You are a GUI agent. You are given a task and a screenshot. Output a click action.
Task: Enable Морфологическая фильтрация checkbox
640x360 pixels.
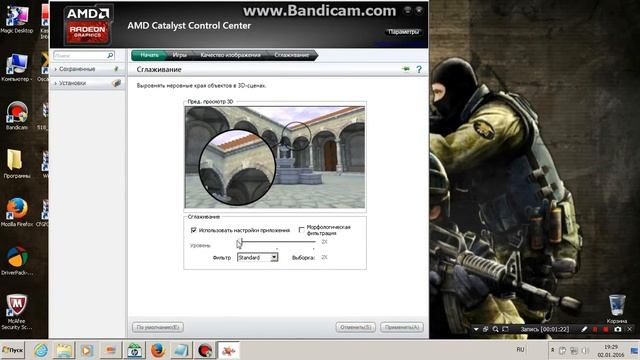pyautogui.click(x=302, y=230)
